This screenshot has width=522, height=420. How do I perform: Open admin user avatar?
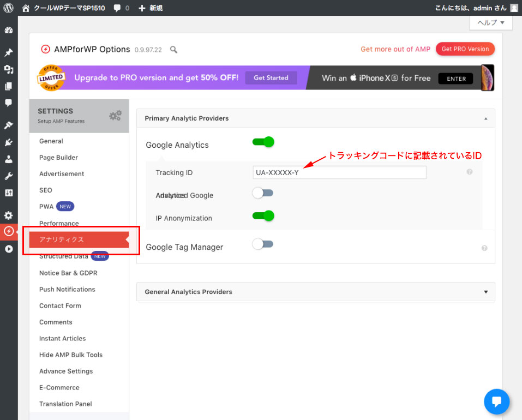pos(514,8)
